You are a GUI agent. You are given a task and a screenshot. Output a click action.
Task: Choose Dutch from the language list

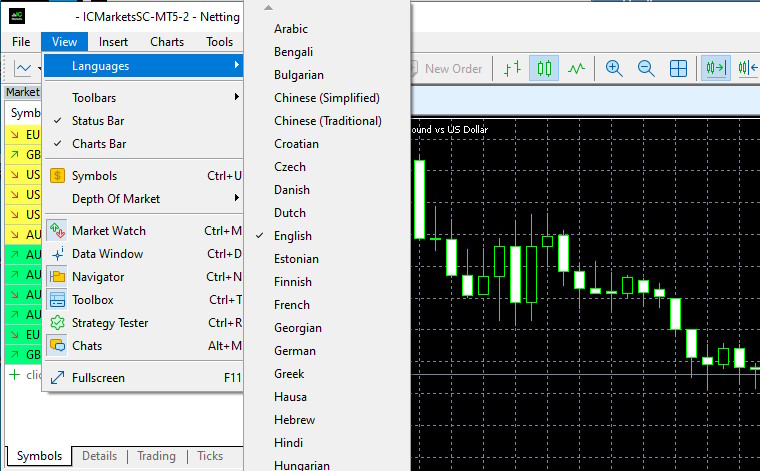point(328,213)
